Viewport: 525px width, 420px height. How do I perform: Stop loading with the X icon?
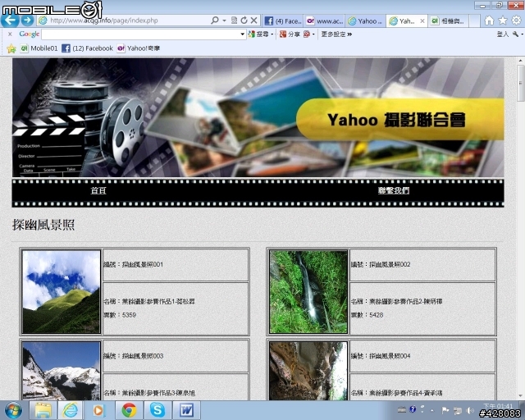pos(254,21)
